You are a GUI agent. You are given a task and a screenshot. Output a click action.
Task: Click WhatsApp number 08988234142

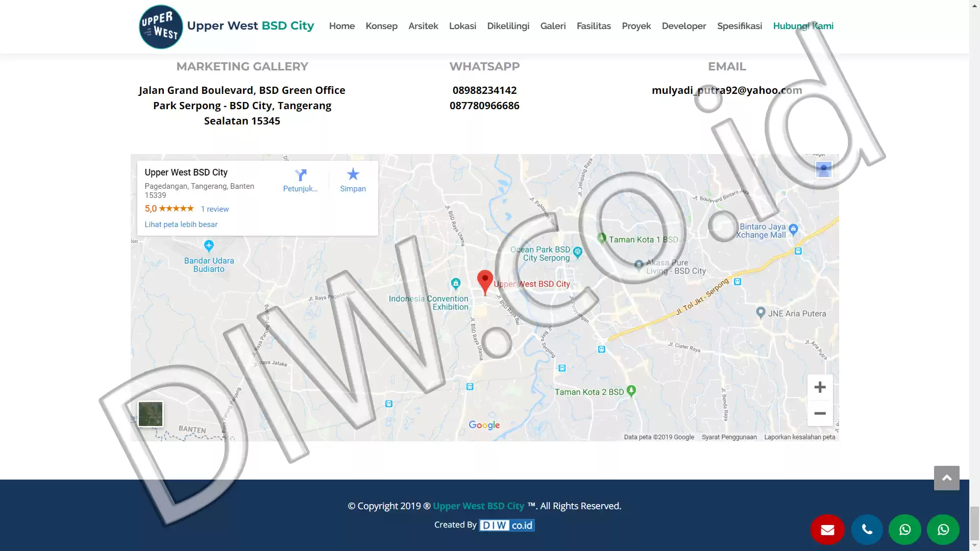click(x=484, y=90)
